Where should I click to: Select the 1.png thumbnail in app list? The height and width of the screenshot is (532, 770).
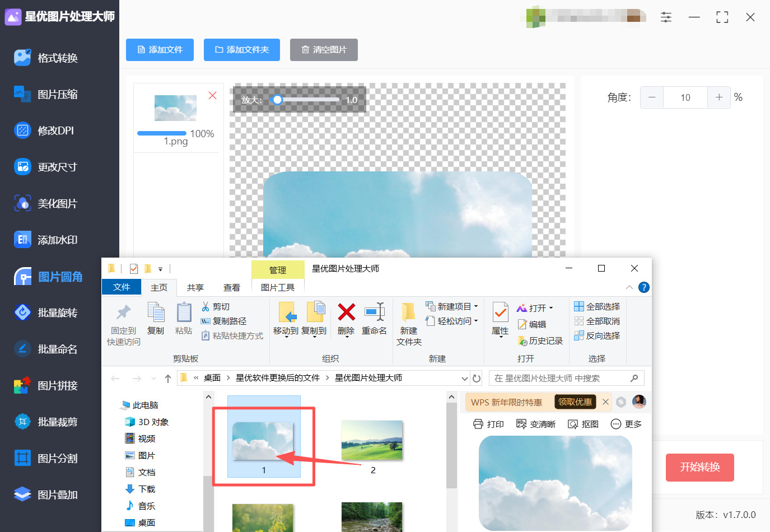tap(175, 108)
